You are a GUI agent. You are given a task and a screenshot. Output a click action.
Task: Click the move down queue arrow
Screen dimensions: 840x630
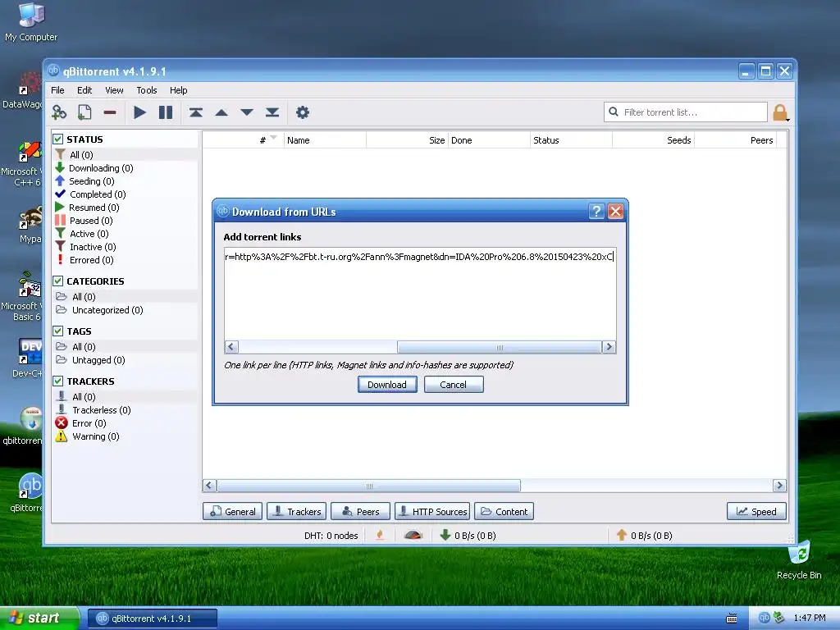[x=247, y=112]
